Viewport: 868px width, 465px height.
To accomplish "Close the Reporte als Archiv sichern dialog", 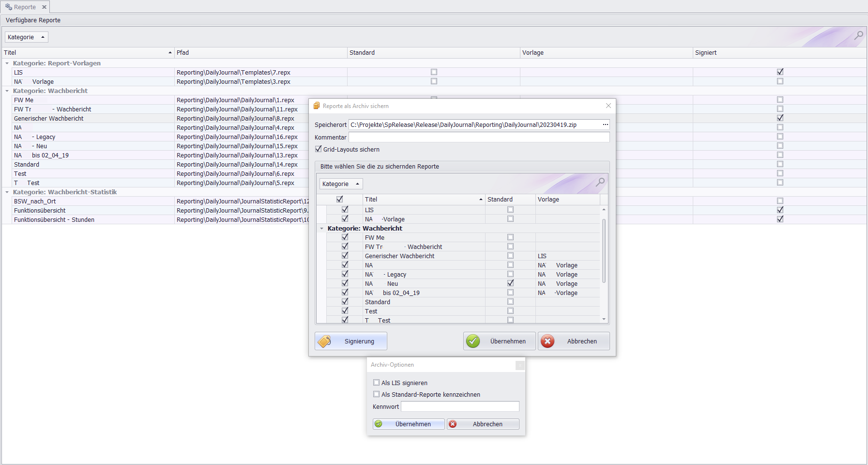I will [609, 106].
